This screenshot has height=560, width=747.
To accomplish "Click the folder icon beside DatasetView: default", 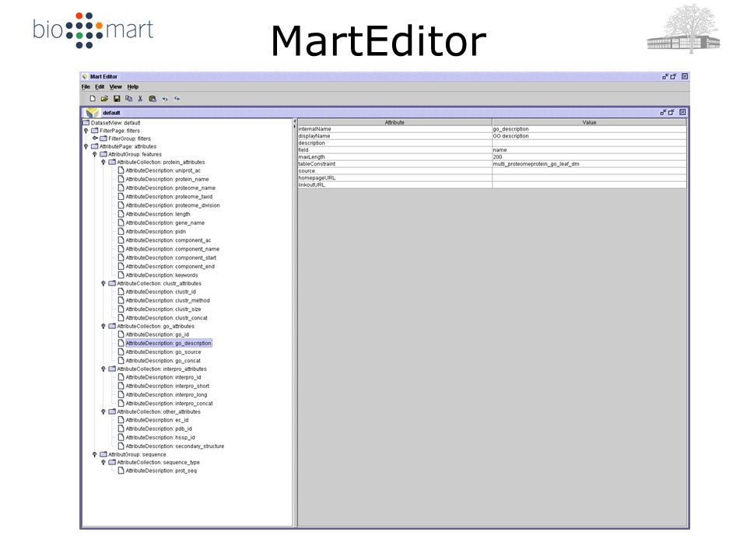I will tap(86, 123).
